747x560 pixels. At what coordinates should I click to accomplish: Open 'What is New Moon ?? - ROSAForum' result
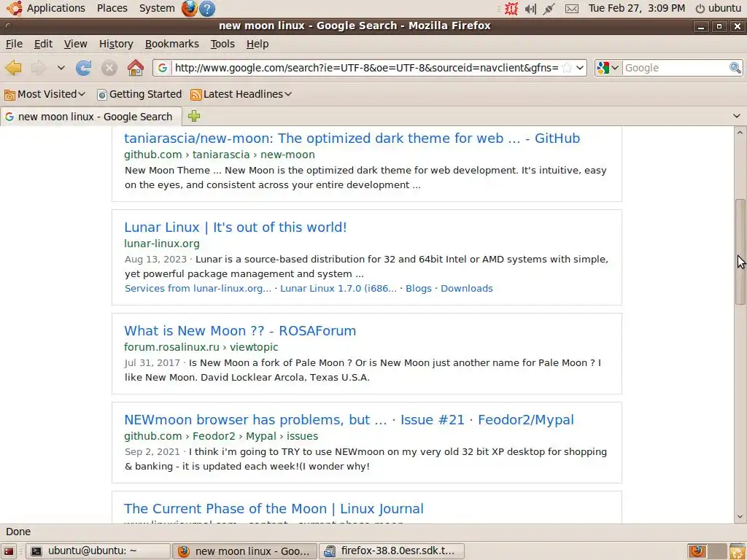click(x=240, y=330)
